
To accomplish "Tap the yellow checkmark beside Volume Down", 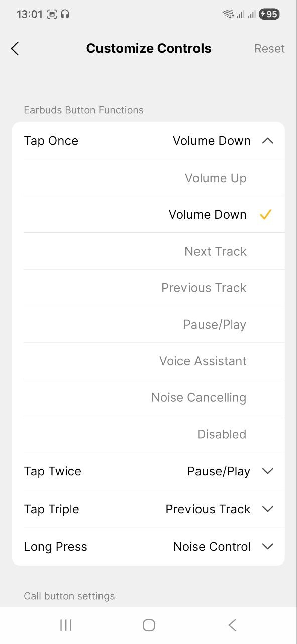I will click(x=265, y=215).
